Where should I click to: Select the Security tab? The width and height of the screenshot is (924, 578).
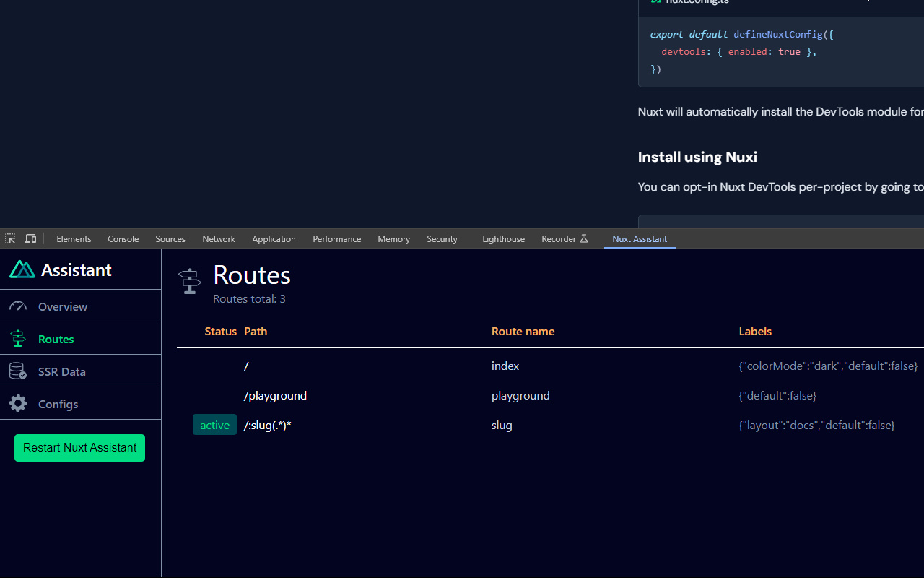(x=442, y=239)
